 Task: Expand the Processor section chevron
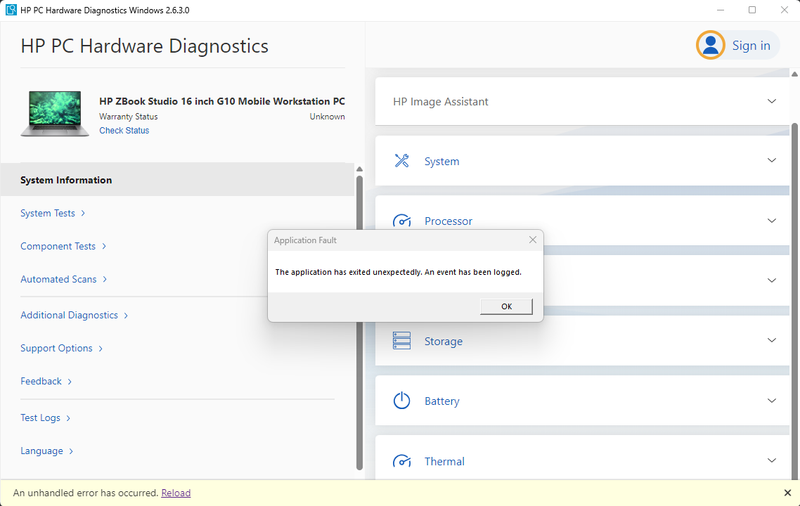pyautogui.click(x=771, y=221)
